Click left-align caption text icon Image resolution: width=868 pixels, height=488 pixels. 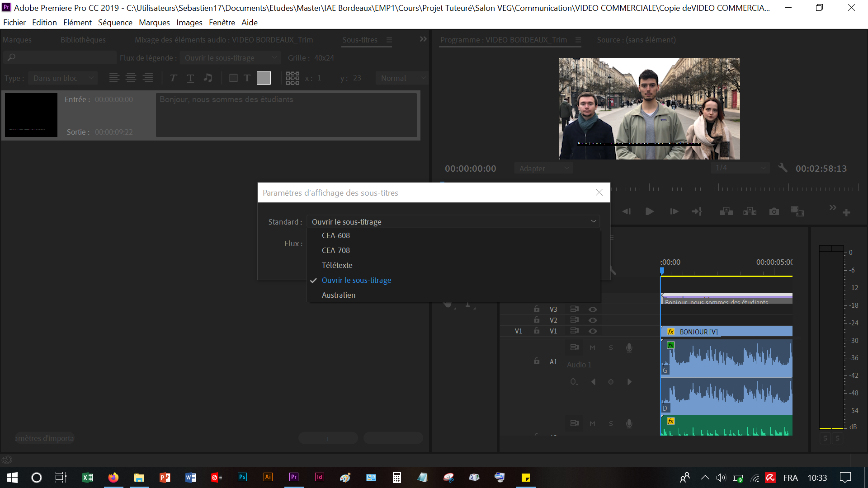[114, 78]
